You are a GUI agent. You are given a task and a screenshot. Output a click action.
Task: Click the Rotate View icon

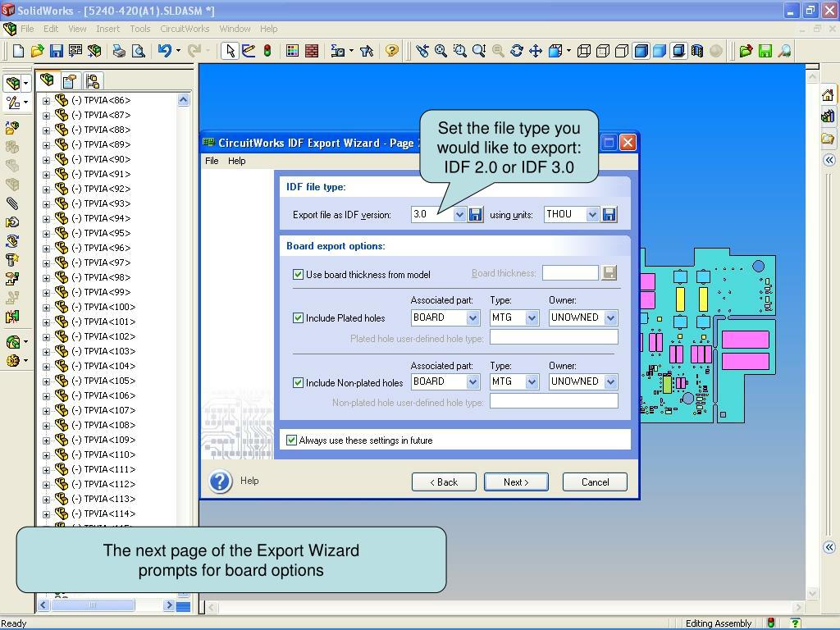point(517,51)
